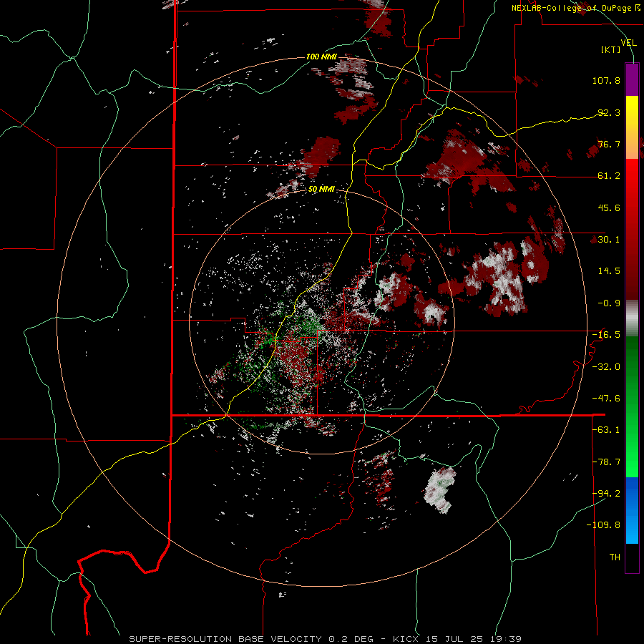Click the TH label on the legend

tap(615, 557)
